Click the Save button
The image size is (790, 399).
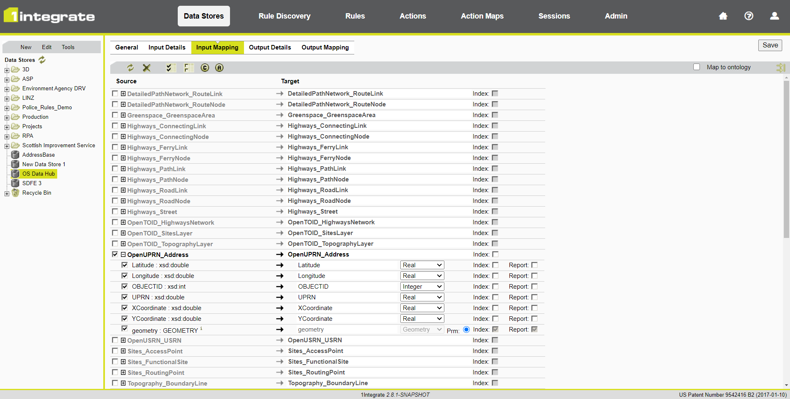pos(770,45)
